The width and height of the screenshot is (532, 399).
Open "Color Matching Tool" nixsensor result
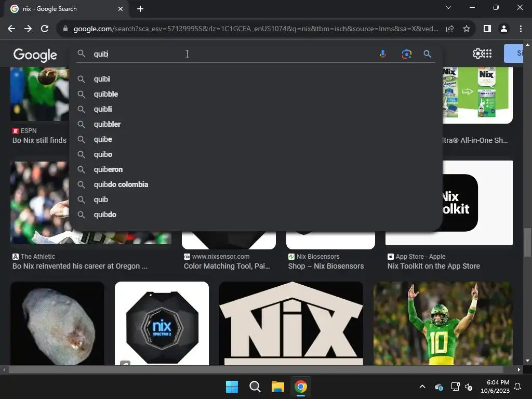[227, 266]
